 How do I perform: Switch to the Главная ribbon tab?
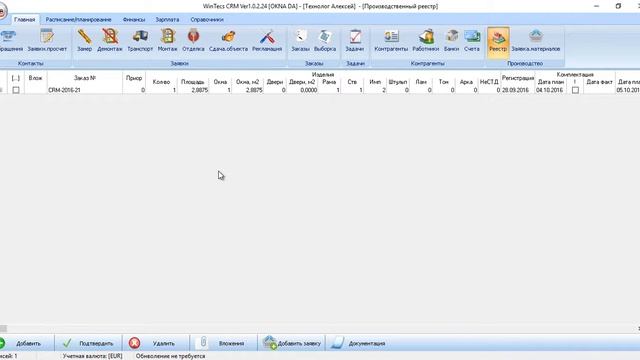tap(24, 19)
